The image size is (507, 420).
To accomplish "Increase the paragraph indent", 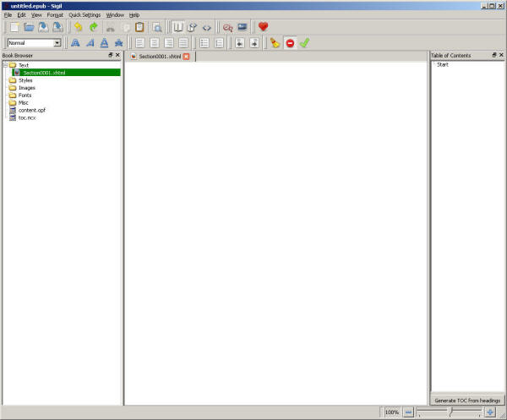I will tap(254, 43).
